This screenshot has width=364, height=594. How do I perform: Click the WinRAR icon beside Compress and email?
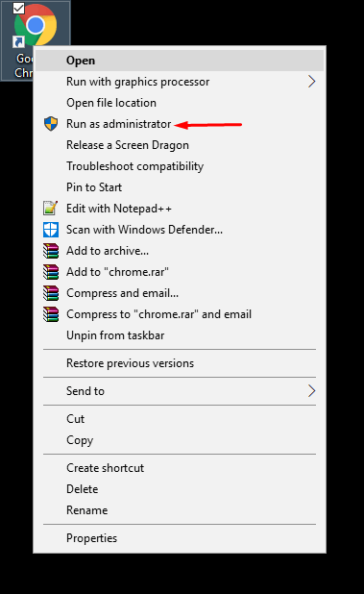[51, 293]
